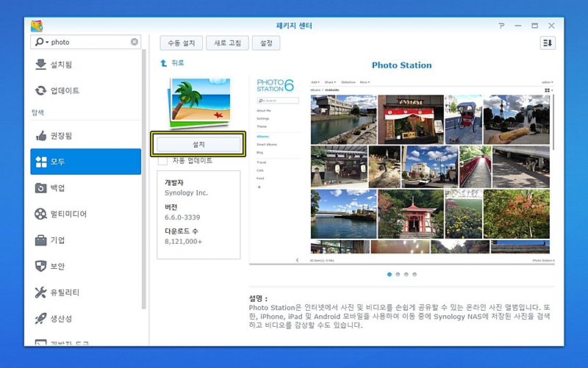Click the 설명 description heading
Viewport: 588px width, 368px height.
tap(258, 298)
